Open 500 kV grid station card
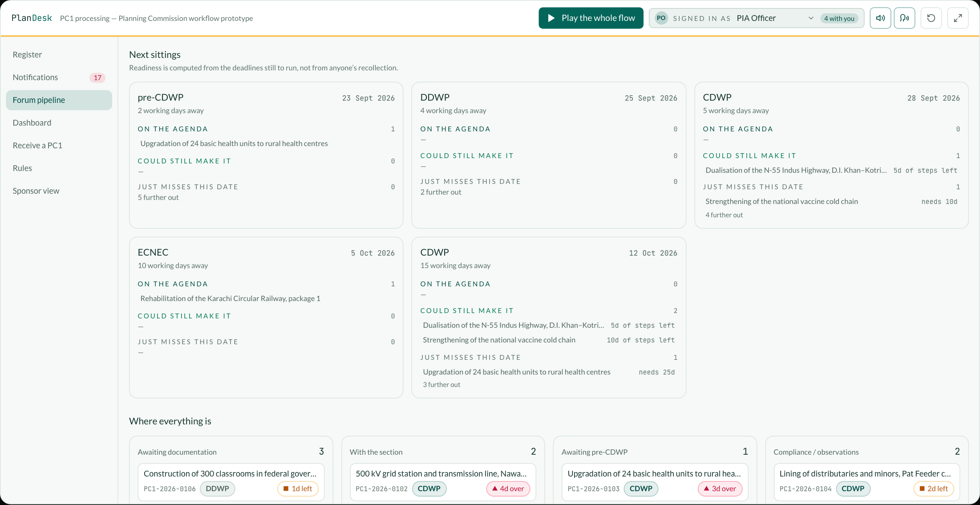The image size is (980, 505). [x=443, y=482]
